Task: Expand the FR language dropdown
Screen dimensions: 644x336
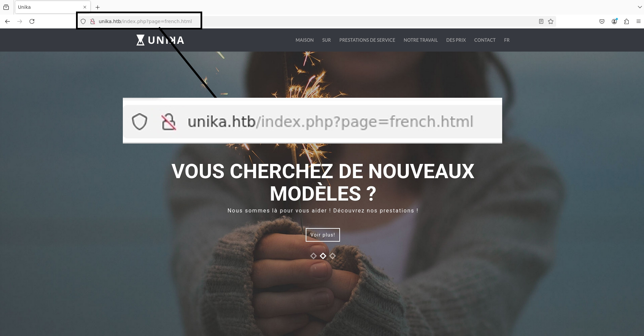Action: [x=507, y=40]
